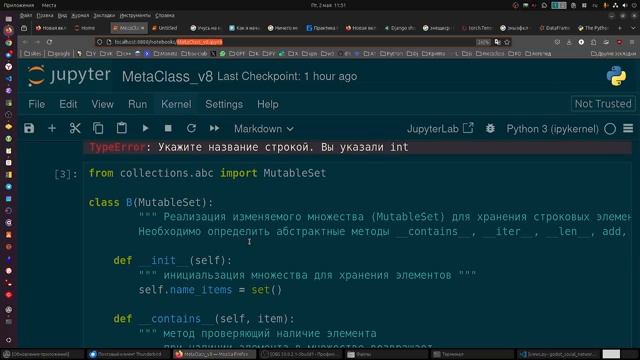The image size is (640, 360).
Task: Interrupt the kernel with the stop icon
Action: point(168,129)
